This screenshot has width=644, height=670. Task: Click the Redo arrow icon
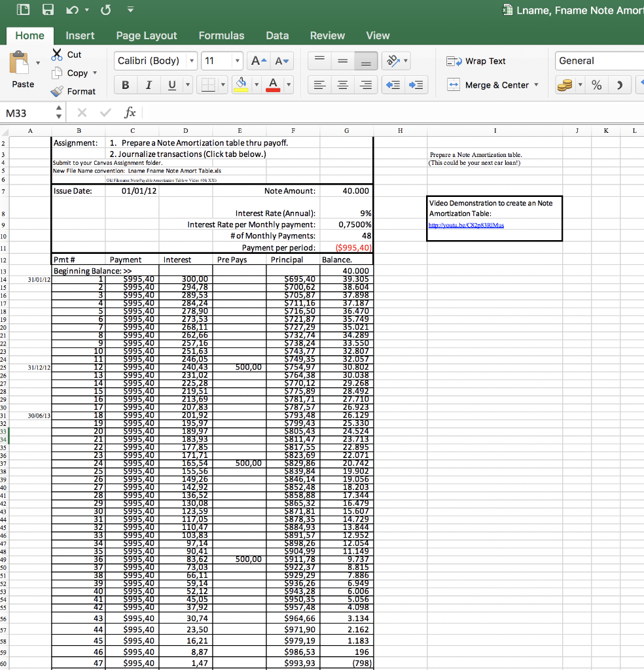click(x=106, y=9)
